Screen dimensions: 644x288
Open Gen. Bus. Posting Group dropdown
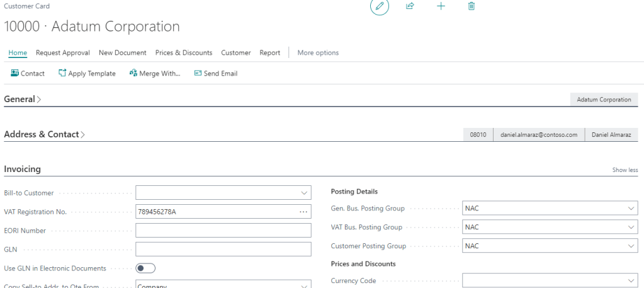pyautogui.click(x=631, y=209)
